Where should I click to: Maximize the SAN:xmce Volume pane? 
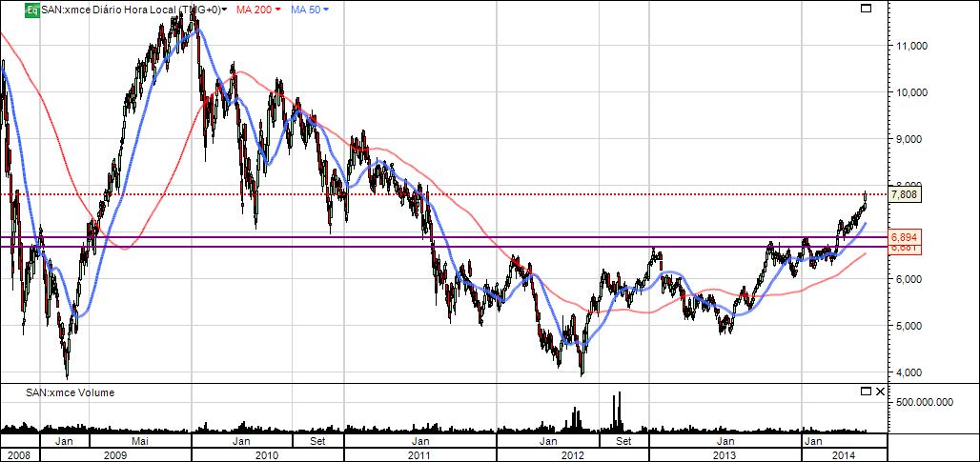click(x=866, y=392)
